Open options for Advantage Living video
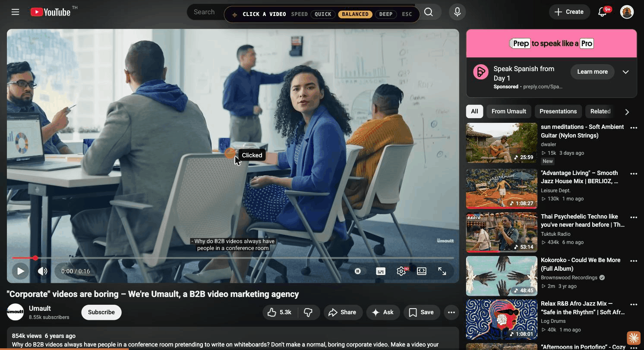644x350 pixels. [x=634, y=174]
